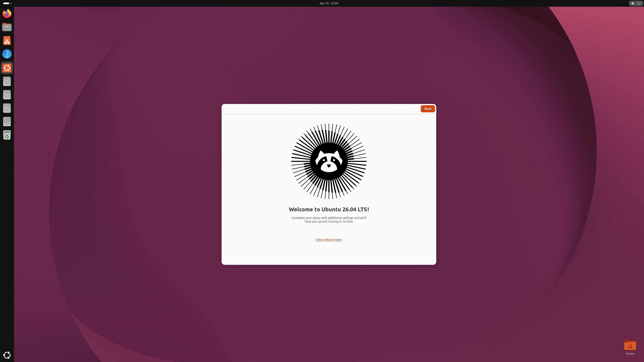Screen dimensions: 644x362
Task: Open the Trash in the dock
Action: pos(7,135)
